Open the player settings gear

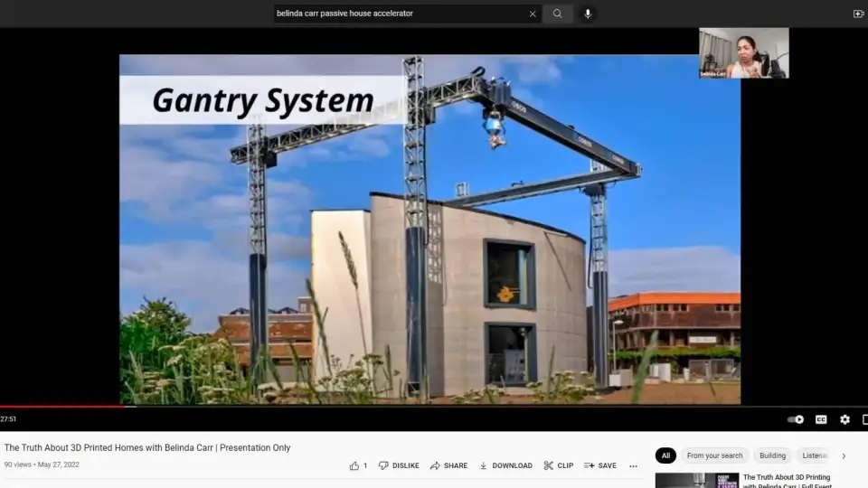(x=844, y=419)
